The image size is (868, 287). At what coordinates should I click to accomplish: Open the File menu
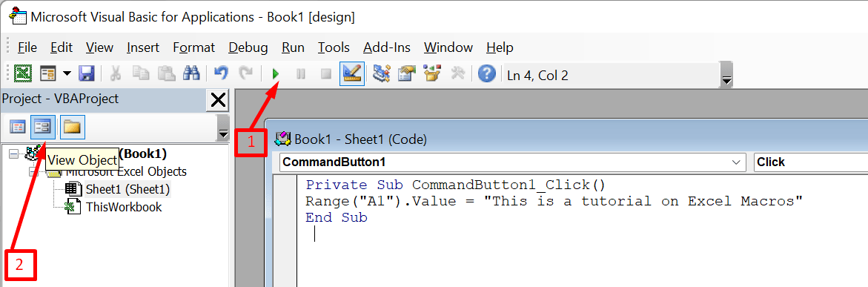[x=27, y=47]
